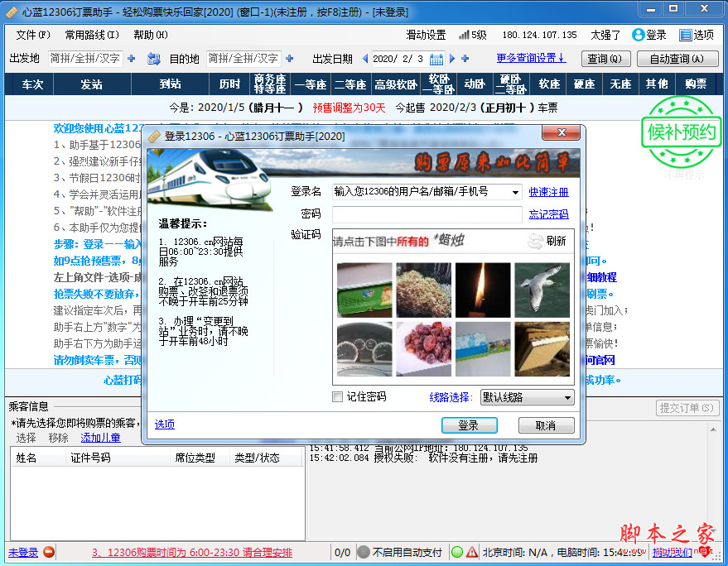
Task: Click the green 候补预约 stamp
Action: (681, 132)
